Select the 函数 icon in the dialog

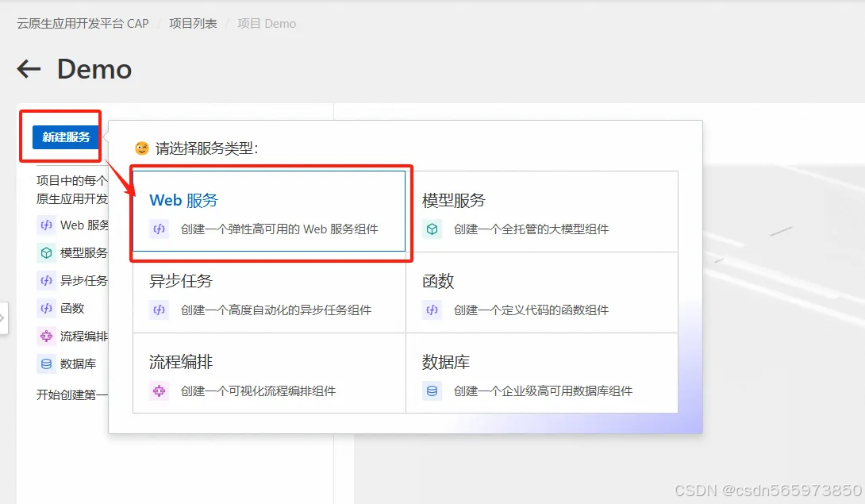432,310
